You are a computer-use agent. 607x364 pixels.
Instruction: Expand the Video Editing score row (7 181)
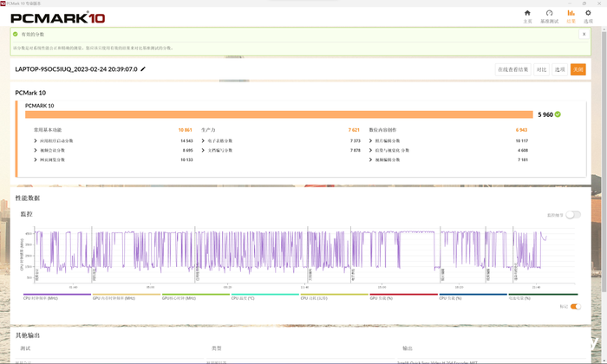pos(370,159)
